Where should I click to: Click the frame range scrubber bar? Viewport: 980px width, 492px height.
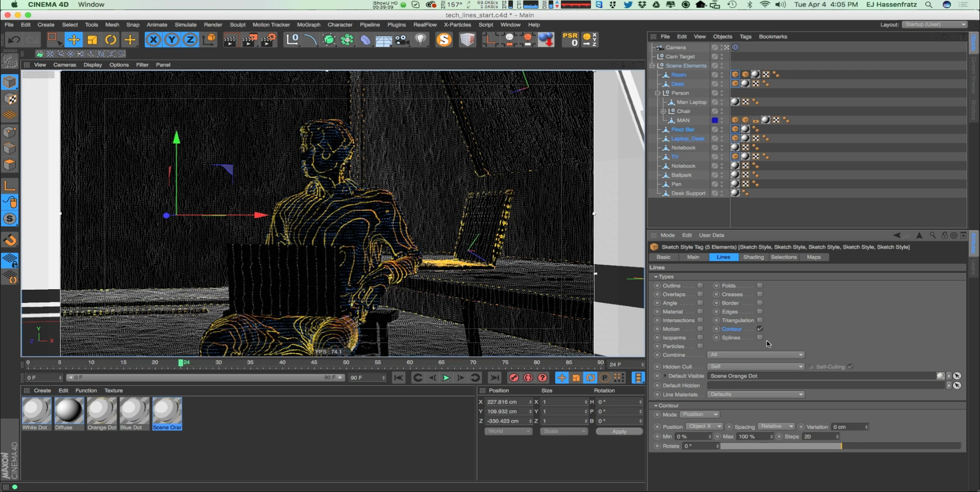click(206, 378)
